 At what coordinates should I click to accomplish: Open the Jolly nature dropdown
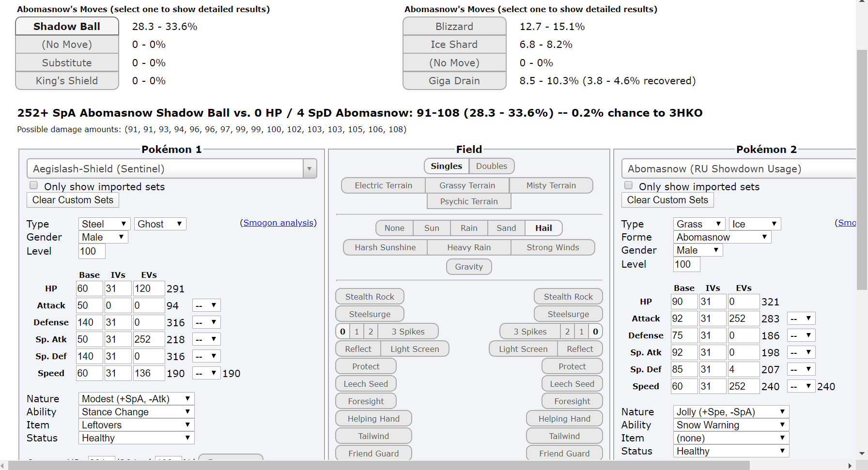point(731,411)
